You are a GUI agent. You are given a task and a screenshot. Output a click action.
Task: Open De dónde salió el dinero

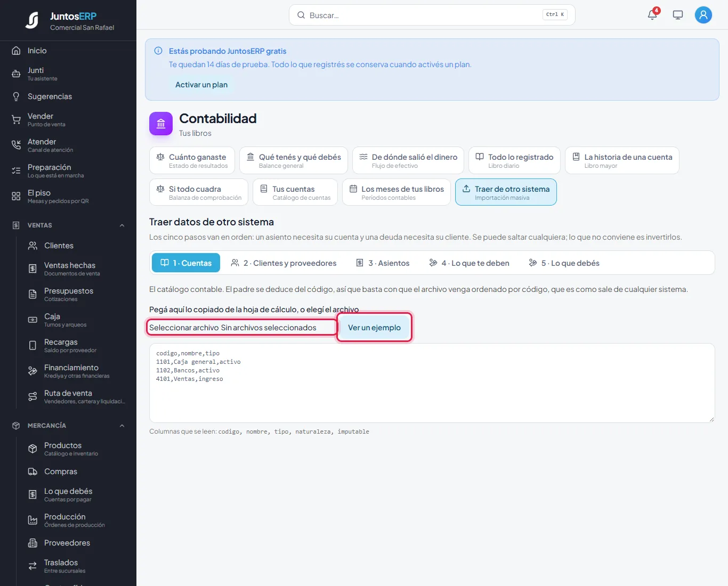[408, 160]
